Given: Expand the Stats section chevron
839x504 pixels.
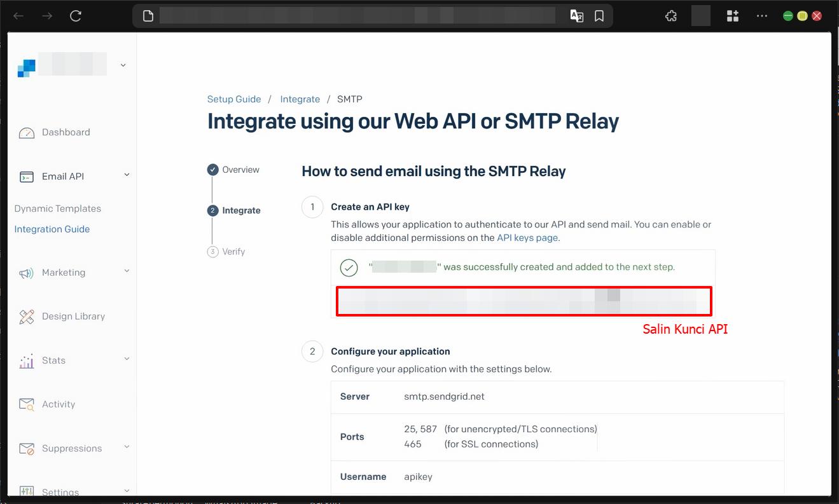Looking at the screenshot, I should [x=126, y=360].
